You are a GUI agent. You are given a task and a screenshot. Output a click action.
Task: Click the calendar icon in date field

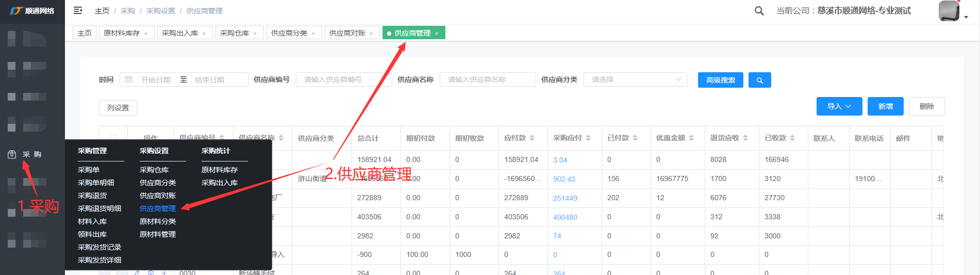click(129, 79)
